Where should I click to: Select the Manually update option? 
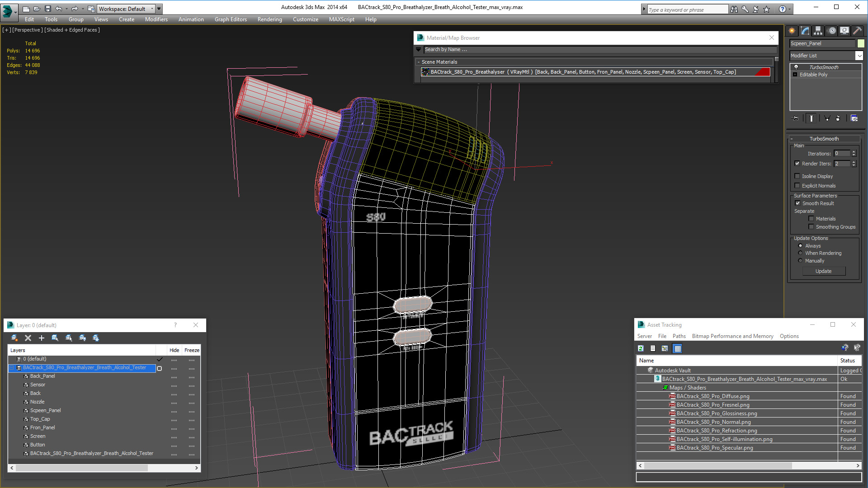point(800,261)
